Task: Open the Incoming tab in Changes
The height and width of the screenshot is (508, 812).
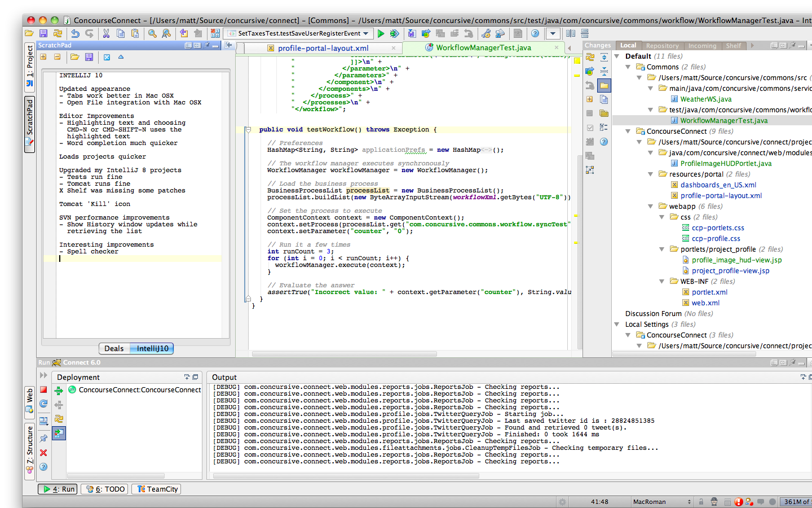Action: (x=702, y=46)
